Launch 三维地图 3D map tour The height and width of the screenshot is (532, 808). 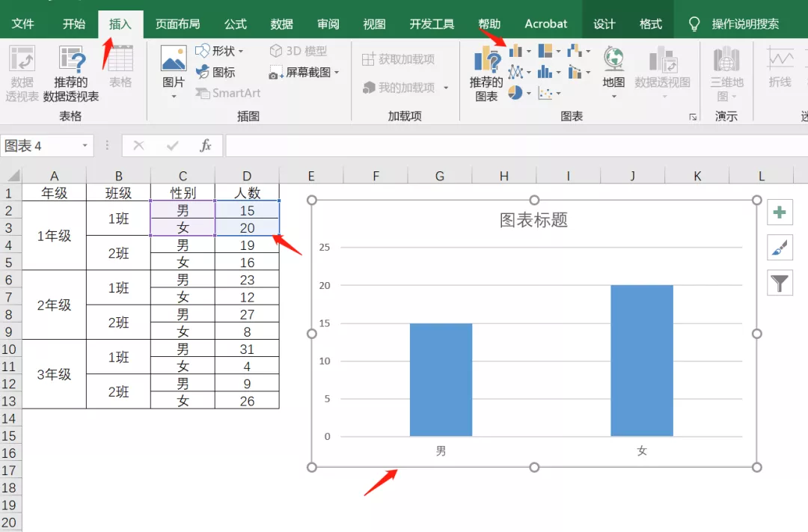726,74
